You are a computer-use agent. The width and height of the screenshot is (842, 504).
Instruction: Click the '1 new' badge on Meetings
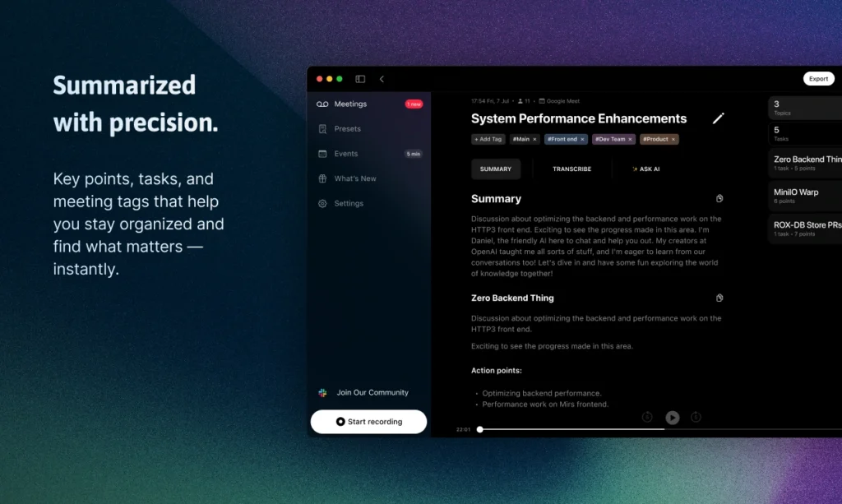pyautogui.click(x=414, y=104)
